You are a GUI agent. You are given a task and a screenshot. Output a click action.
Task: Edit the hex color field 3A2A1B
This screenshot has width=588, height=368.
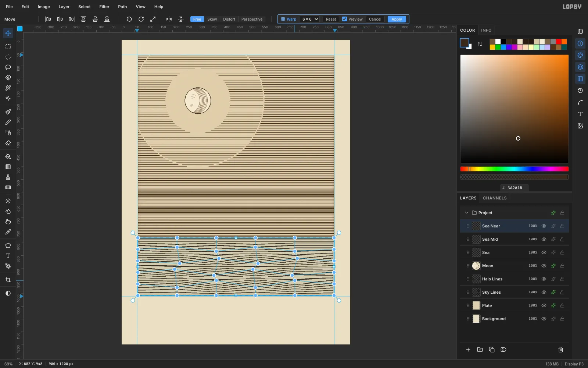[x=514, y=188]
